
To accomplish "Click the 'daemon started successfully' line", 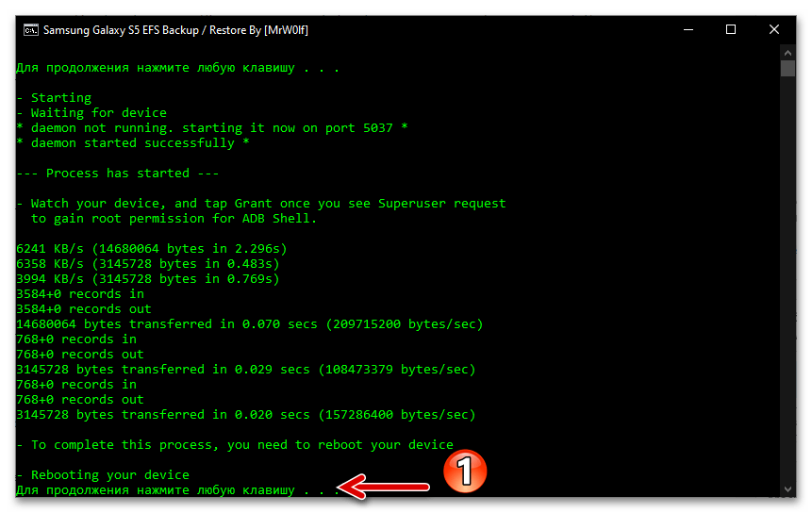I will tap(133, 143).
